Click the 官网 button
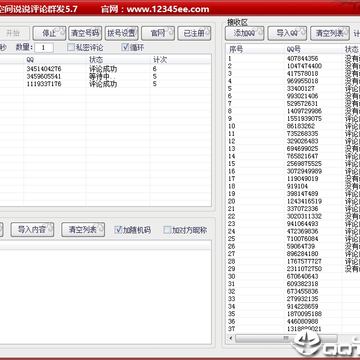Image resolution: width=360 pixels, height=360 pixels. [x=158, y=33]
